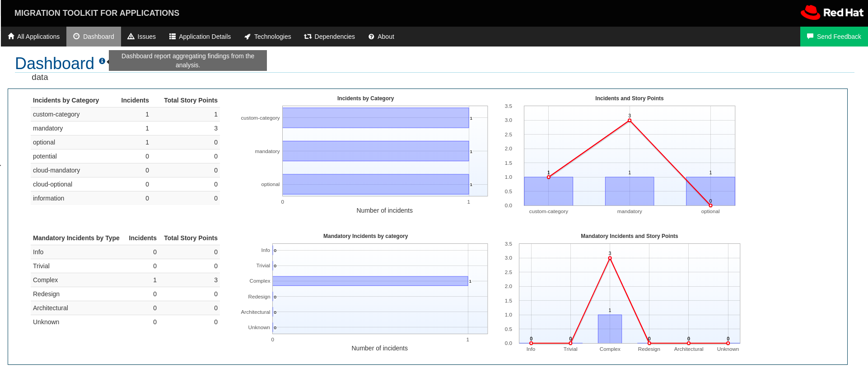The image size is (868, 368).
Task: Click the Complex row in mandatory table
Action: click(x=125, y=280)
